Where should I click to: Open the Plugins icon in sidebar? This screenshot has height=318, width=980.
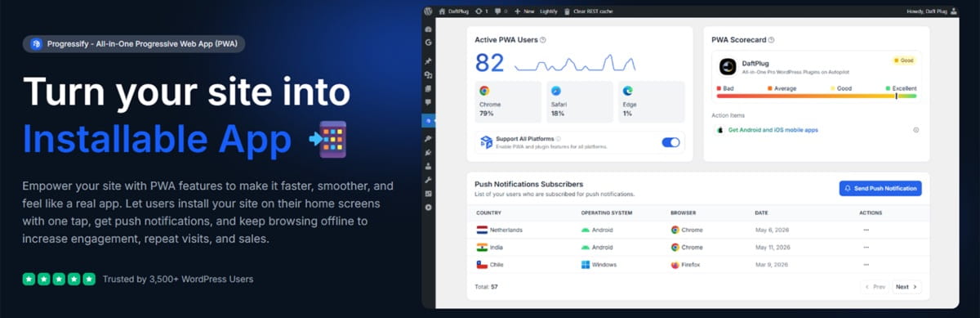428,153
